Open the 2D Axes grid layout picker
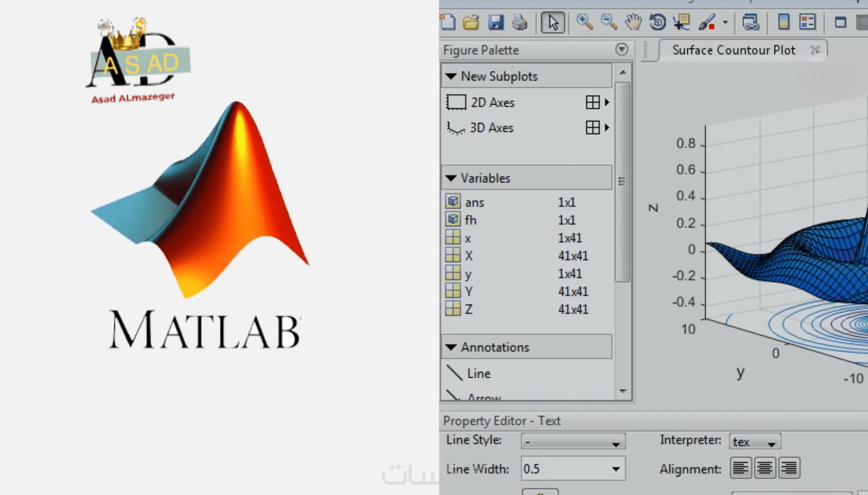 (592, 102)
